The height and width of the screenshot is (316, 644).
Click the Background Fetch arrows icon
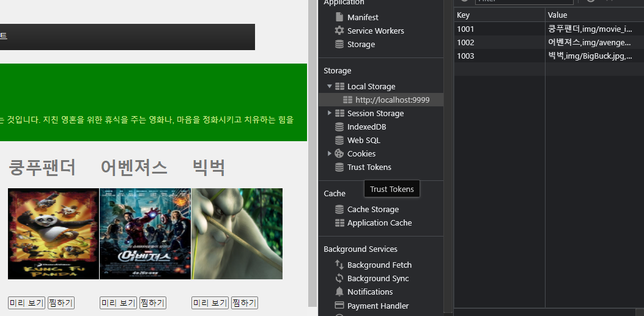[339, 265]
